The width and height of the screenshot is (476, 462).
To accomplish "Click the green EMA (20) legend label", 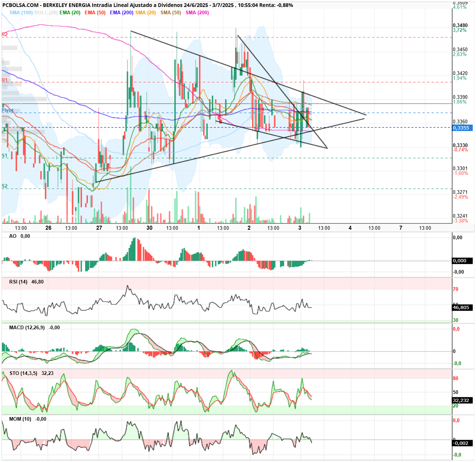I will coord(70,12).
